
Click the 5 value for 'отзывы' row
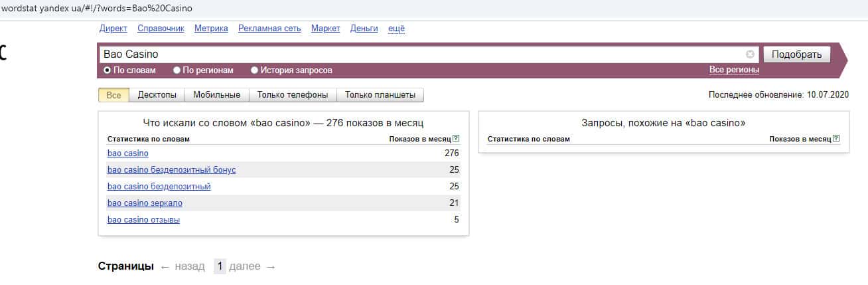[457, 220]
